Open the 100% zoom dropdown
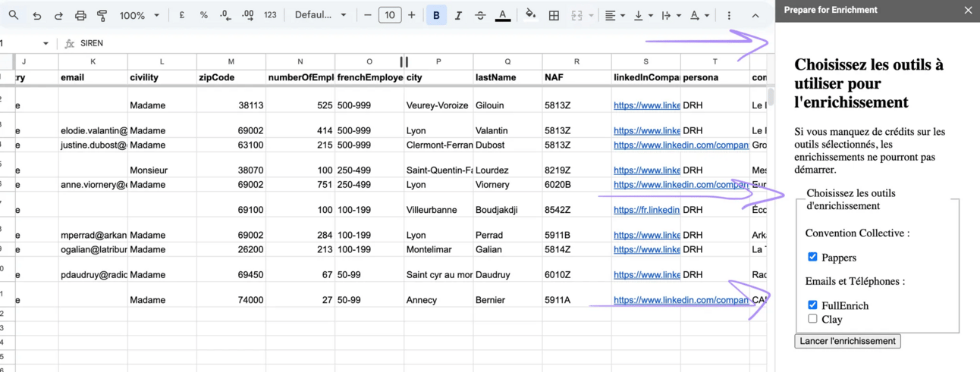 point(140,15)
